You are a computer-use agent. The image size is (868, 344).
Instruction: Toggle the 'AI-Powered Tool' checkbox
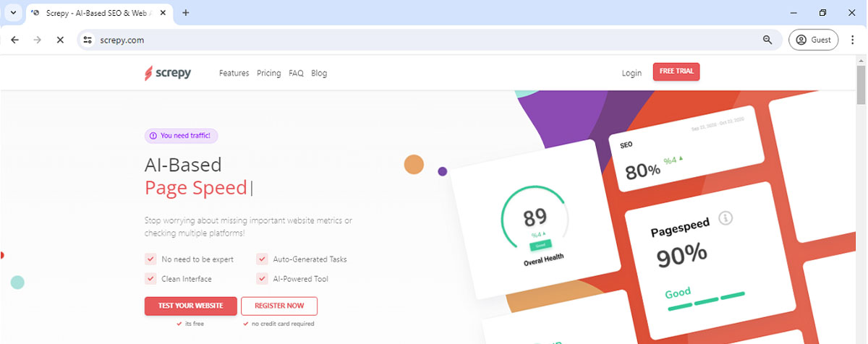(262, 278)
